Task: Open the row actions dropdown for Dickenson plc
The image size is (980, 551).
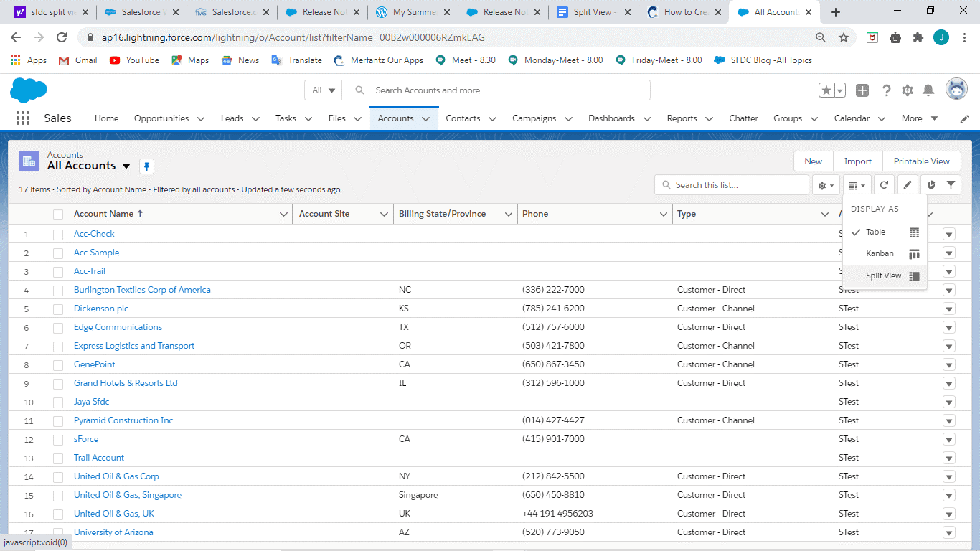Action: [948, 309]
